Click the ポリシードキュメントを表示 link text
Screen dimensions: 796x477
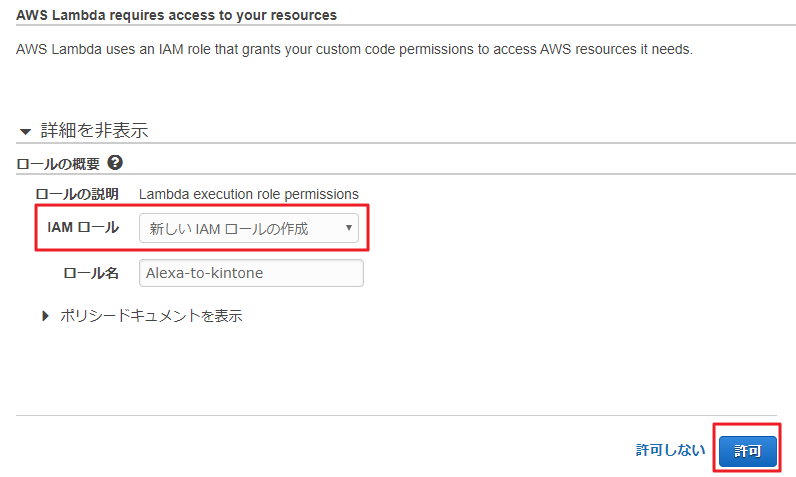pos(151,316)
